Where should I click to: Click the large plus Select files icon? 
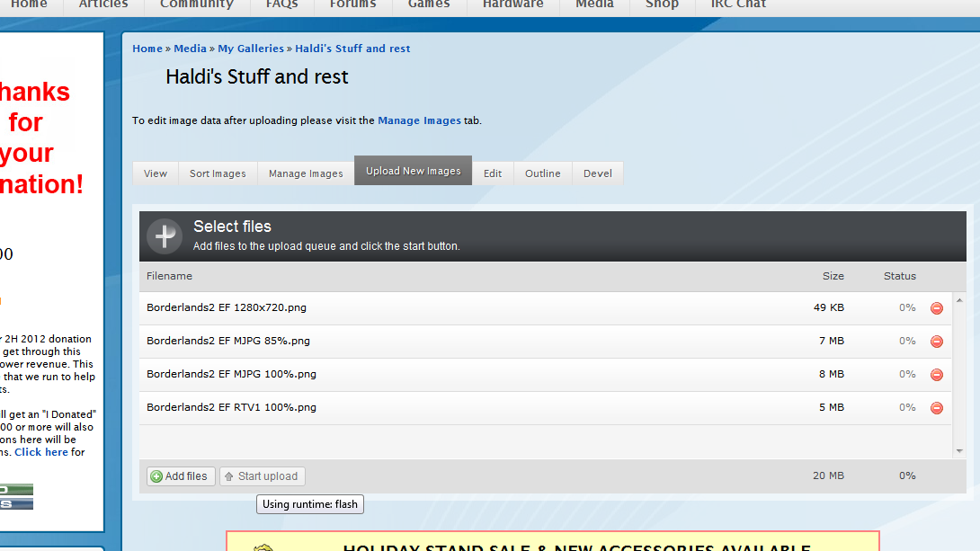point(165,236)
